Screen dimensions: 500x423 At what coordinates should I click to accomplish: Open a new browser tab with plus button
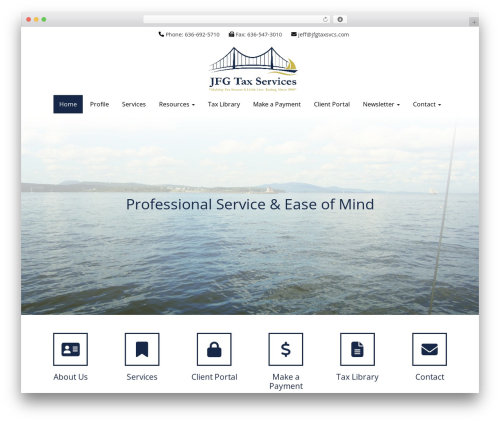(474, 22)
